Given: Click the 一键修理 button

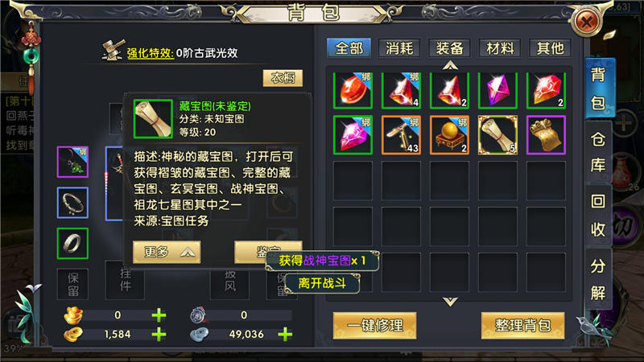Looking at the screenshot, I should click(x=374, y=326).
